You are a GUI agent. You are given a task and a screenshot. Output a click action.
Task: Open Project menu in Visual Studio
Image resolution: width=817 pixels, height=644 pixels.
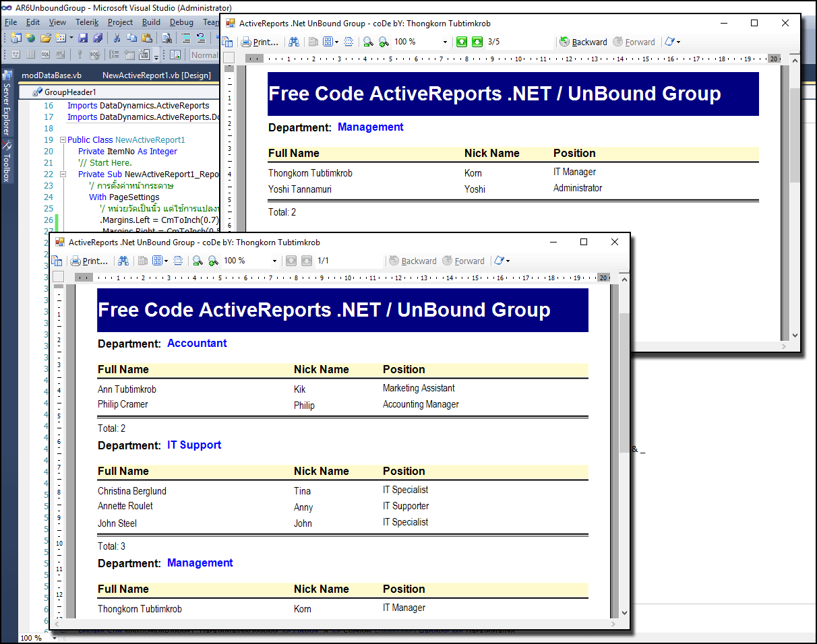(x=121, y=22)
